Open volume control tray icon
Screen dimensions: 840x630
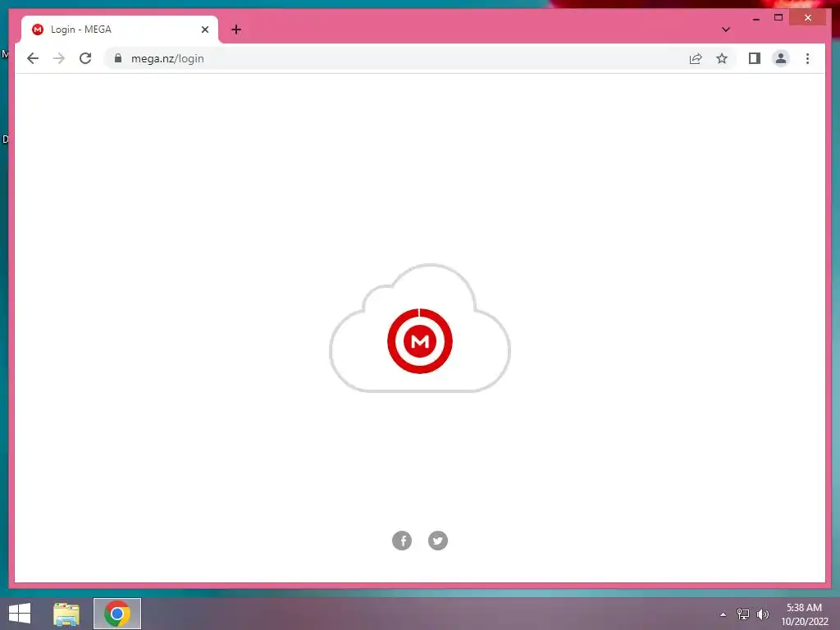point(763,614)
